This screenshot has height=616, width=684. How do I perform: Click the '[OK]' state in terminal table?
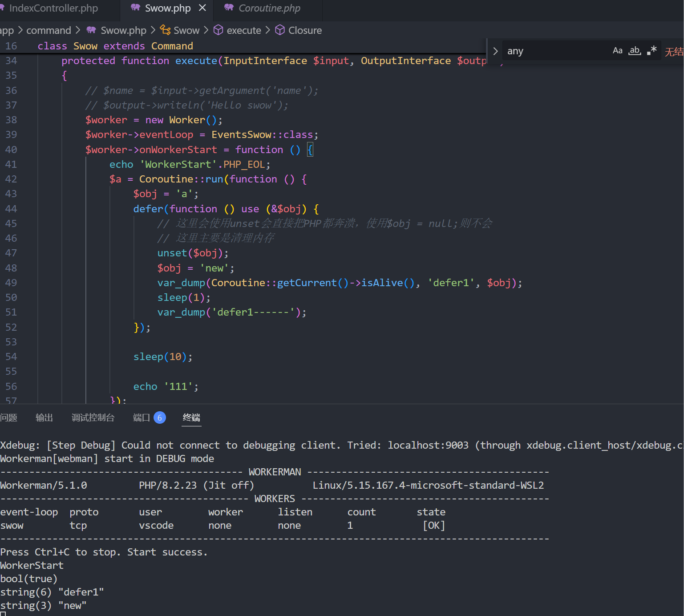[x=434, y=526]
